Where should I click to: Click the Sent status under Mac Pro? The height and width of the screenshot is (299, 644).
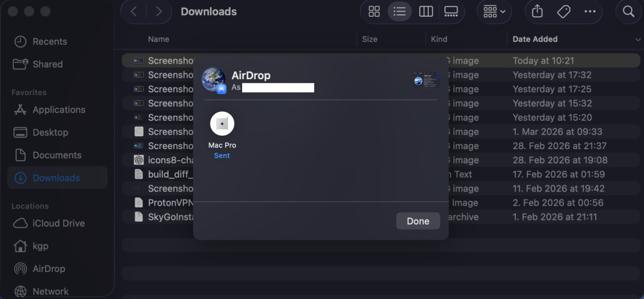[222, 156]
